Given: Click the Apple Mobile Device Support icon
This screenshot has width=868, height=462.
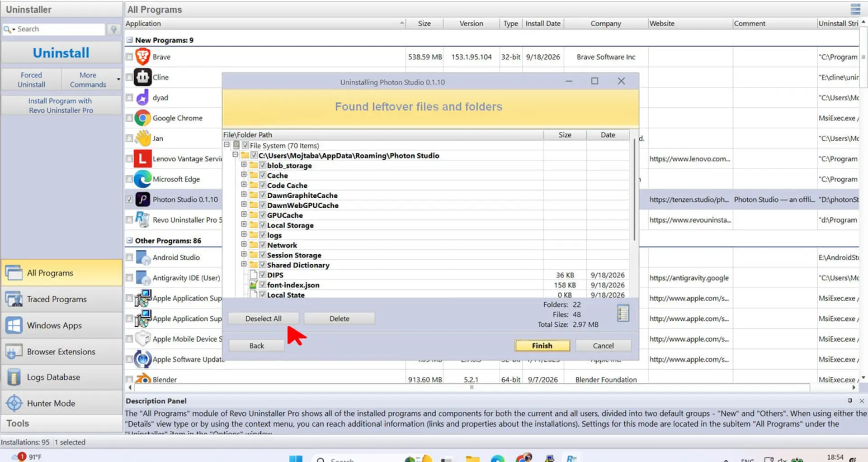Looking at the screenshot, I should click(142, 339).
